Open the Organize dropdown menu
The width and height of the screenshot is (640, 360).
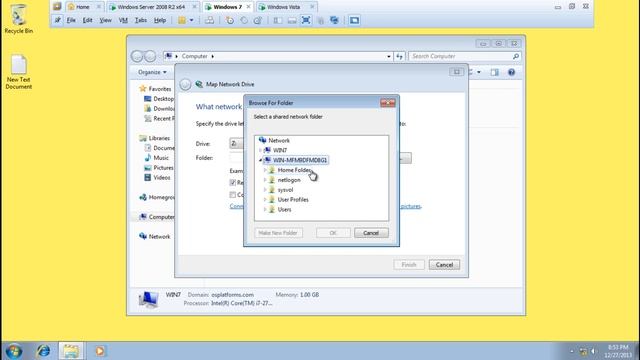coord(152,72)
